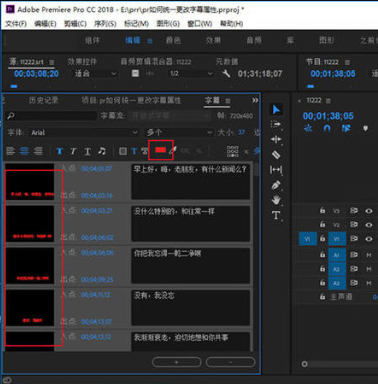This screenshot has height=384, width=378.
Task: Add a timeline marker
Action: coord(365,128)
